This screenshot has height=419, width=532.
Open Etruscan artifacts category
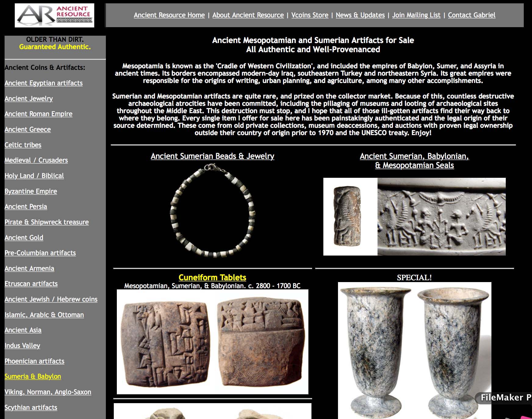click(x=31, y=284)
